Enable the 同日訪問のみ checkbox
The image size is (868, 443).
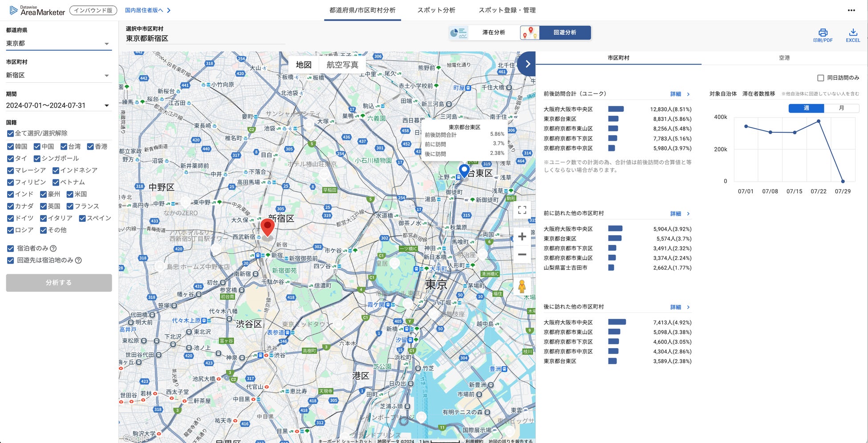820,78
